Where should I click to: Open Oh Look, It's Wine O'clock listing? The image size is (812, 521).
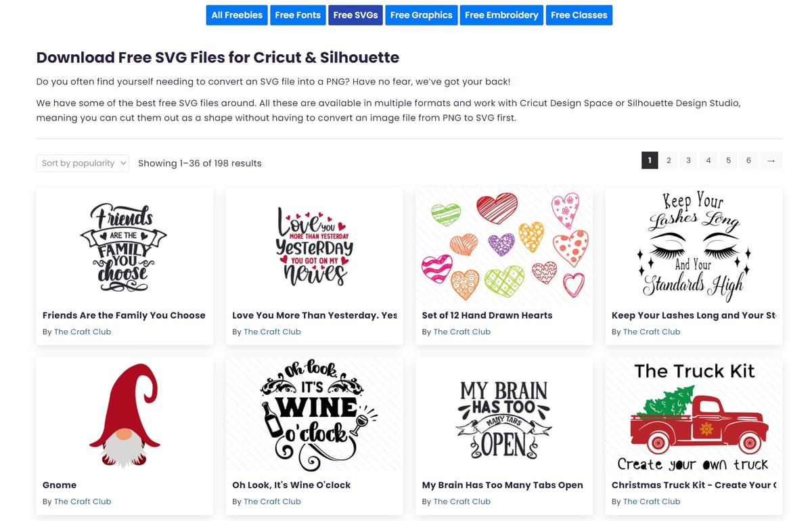pyautogui.click(x=291, y=484)
